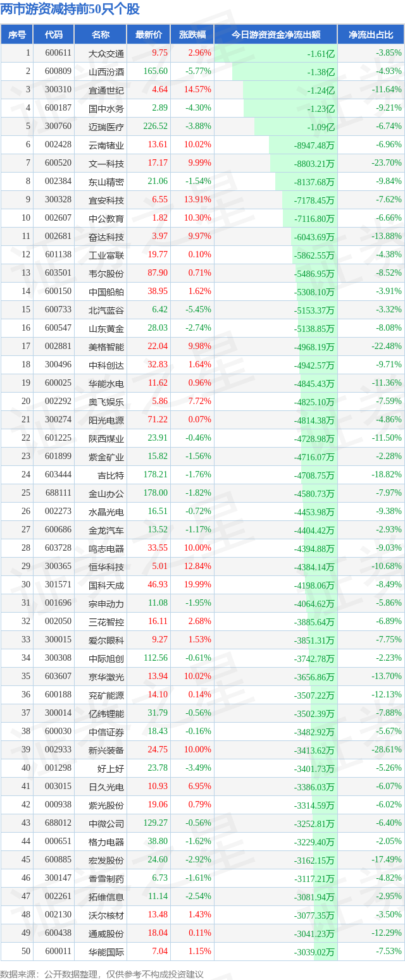The height and width of the screenshot is (980, 405).
Task: Click change 10.00% for 鸣志电器
Action: [x=198, y=548]
